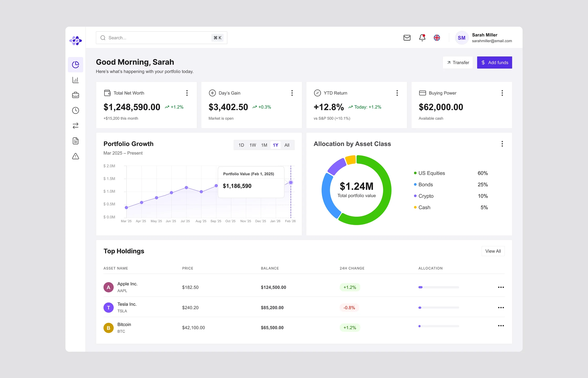The width and height of the screenshot is (588, 378).
Task: Open Tesla row's three-dot actions
Action: click(501, 307)
